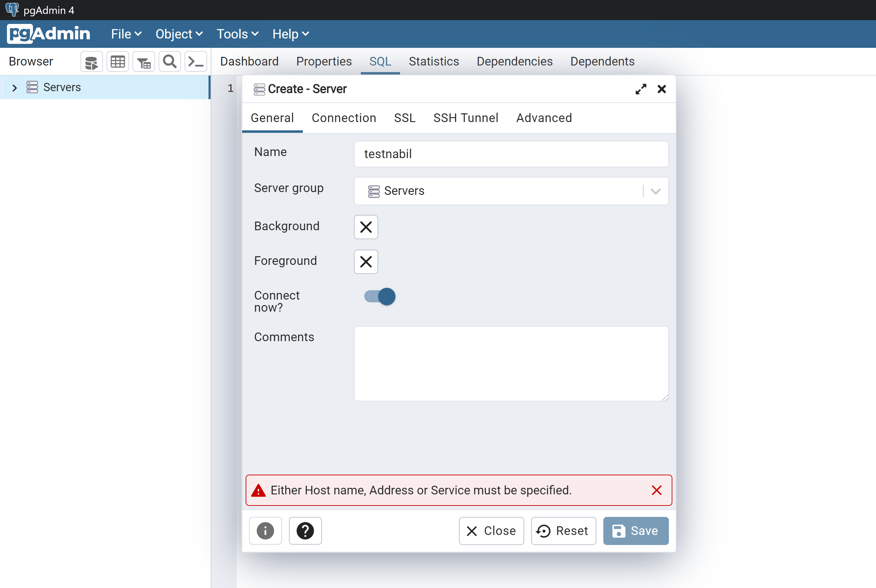This screenshot has width=876, height=588.
Task: Click the red warning triangle icon
Action: pyautogui.click(x=258, y=490)
